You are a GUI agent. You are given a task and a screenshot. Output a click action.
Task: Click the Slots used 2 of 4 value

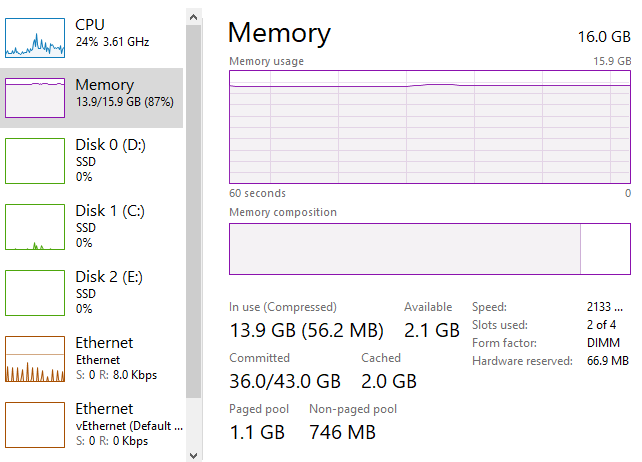(x=601, y=325)
